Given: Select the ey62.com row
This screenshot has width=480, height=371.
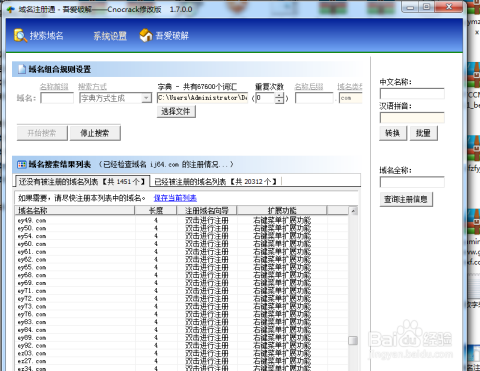Looking at the screenshot, I should pos(181,260).
